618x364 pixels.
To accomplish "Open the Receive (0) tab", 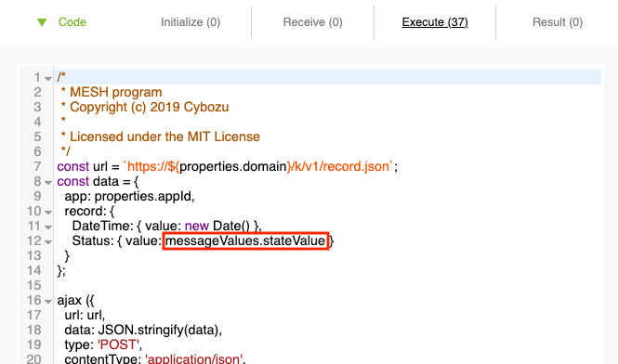I will (x=312, y=22).
